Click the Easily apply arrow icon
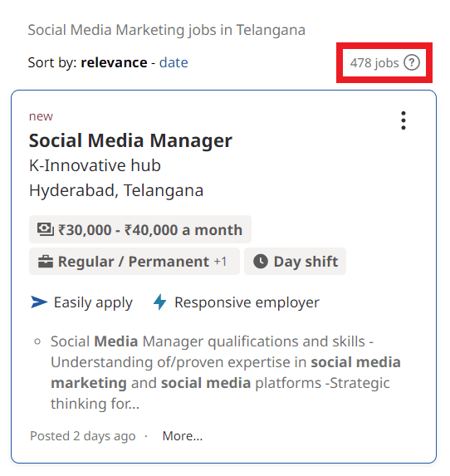The width and height of the screenshot is (450, 476). tap(39, 302)
